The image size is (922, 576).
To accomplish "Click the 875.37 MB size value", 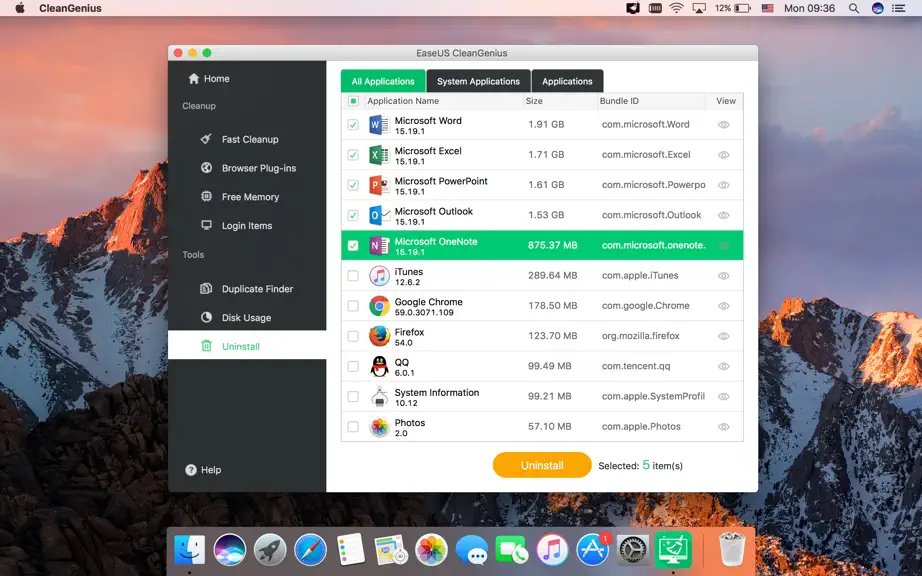I will pyautogui.click(x=552, y=245).
